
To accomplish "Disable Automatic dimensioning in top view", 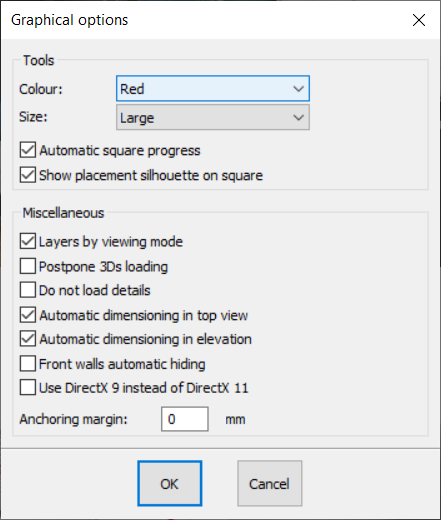I will click(28, 315).
